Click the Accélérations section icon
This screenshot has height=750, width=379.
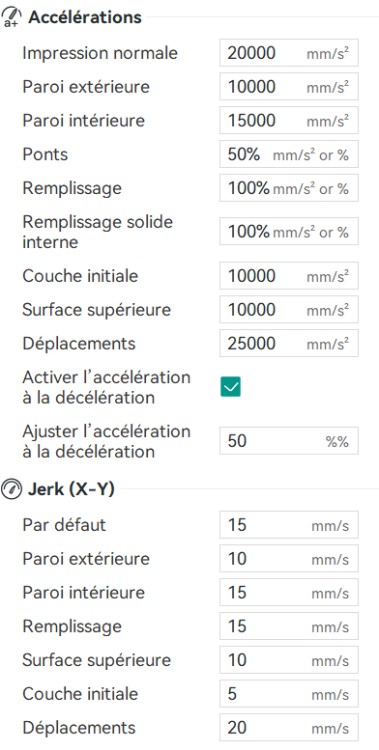[12, 17]
